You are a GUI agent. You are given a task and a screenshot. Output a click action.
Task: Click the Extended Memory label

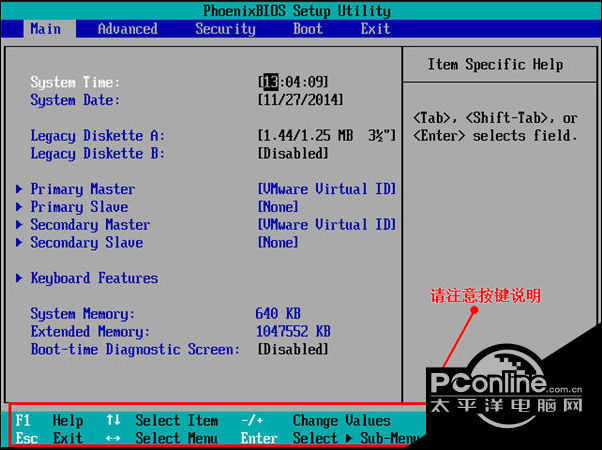pos(90,331)
